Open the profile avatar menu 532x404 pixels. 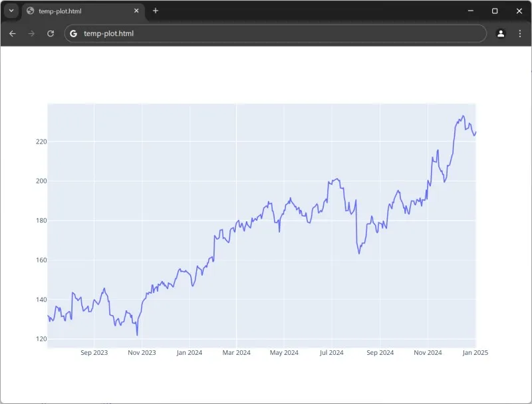(x=501, y=33)
